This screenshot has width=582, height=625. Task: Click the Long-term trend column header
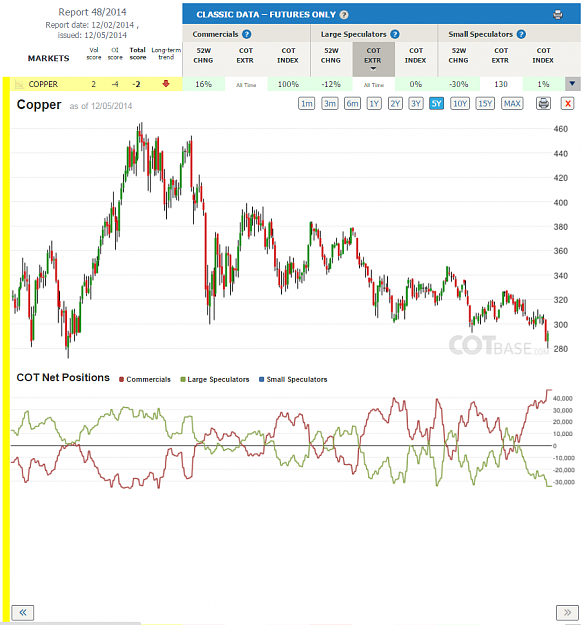pos(166,54)
